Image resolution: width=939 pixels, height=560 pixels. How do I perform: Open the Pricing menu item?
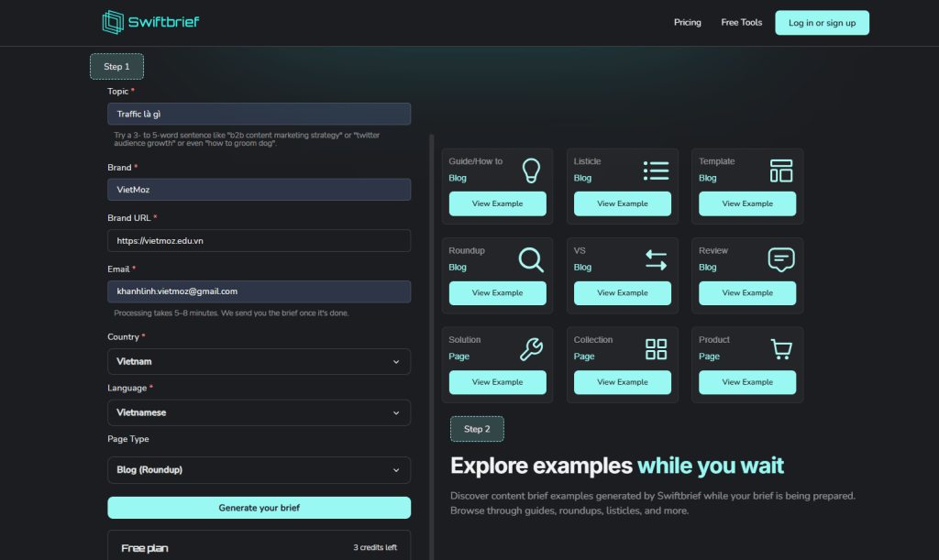(687, 22)
